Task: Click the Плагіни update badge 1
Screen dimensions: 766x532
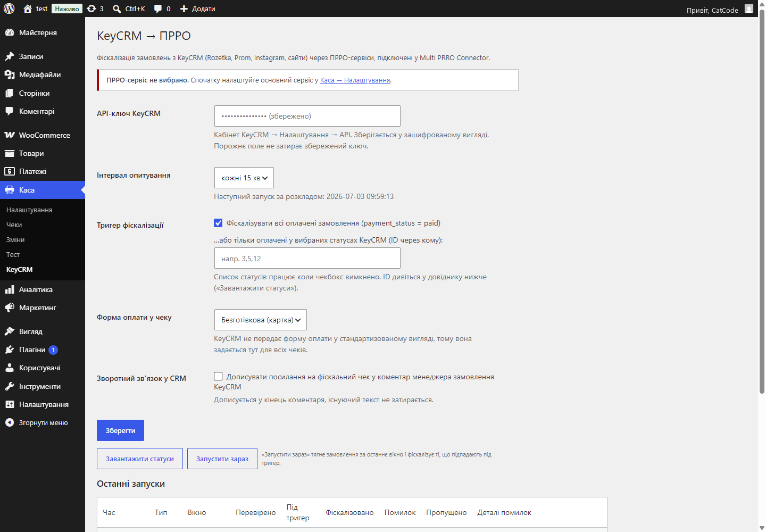Action: pos(53,350)
